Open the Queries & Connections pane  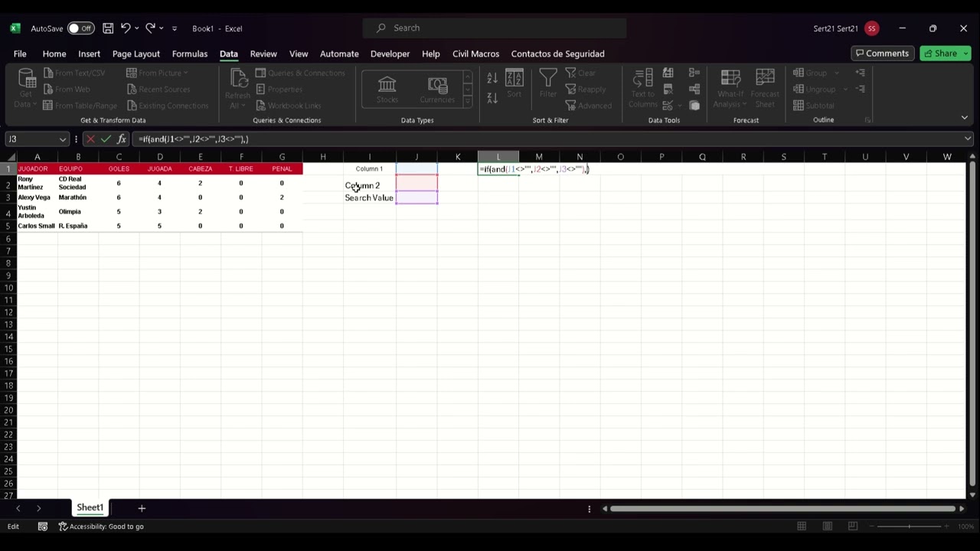coord(300,73)
